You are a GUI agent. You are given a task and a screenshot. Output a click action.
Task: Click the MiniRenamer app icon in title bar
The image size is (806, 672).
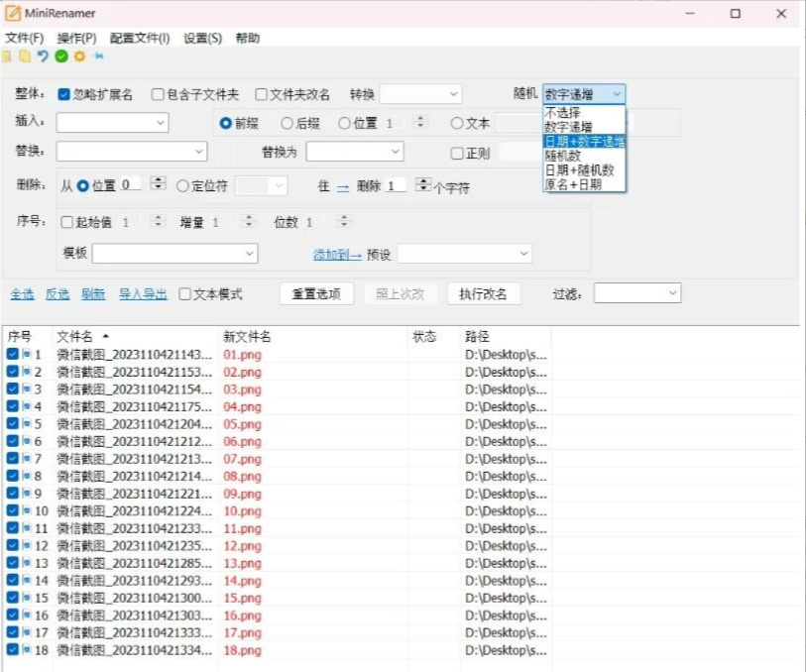pyautogui.click(x=14, y=14)
